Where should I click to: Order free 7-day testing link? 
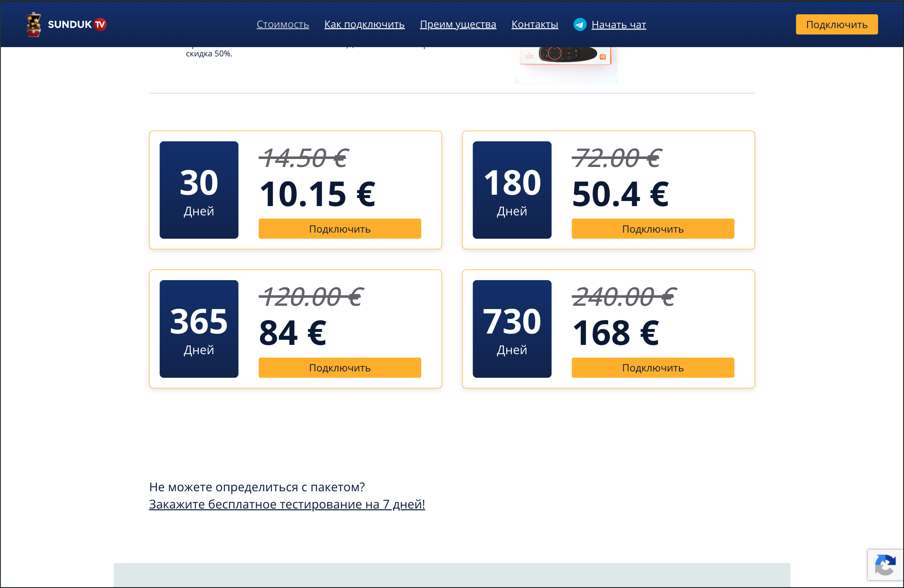(x=287, y=504)
